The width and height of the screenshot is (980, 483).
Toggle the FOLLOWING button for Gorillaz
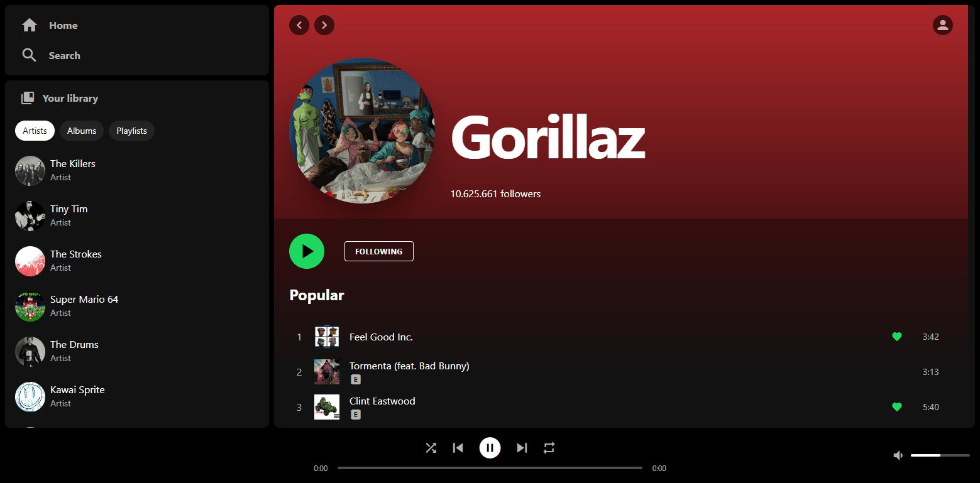click(x=379, y=251)
